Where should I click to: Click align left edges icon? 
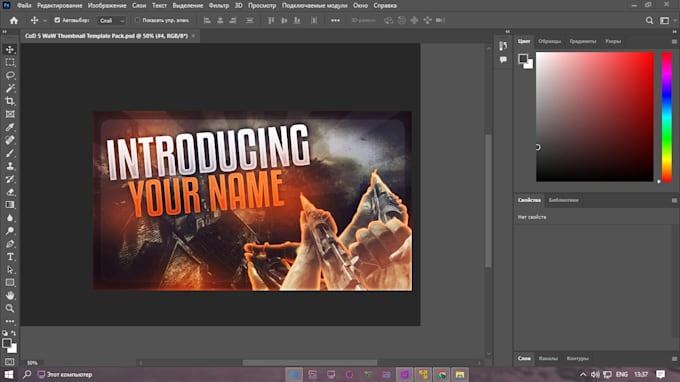click(x=207, y=20)
